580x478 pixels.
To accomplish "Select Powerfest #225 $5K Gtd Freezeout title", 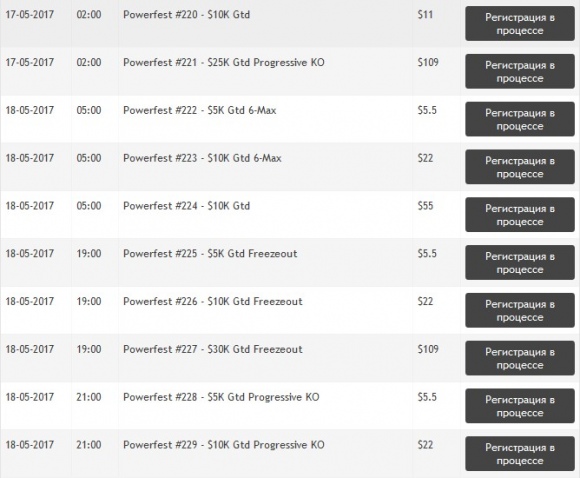I will [x=210, y=253].
